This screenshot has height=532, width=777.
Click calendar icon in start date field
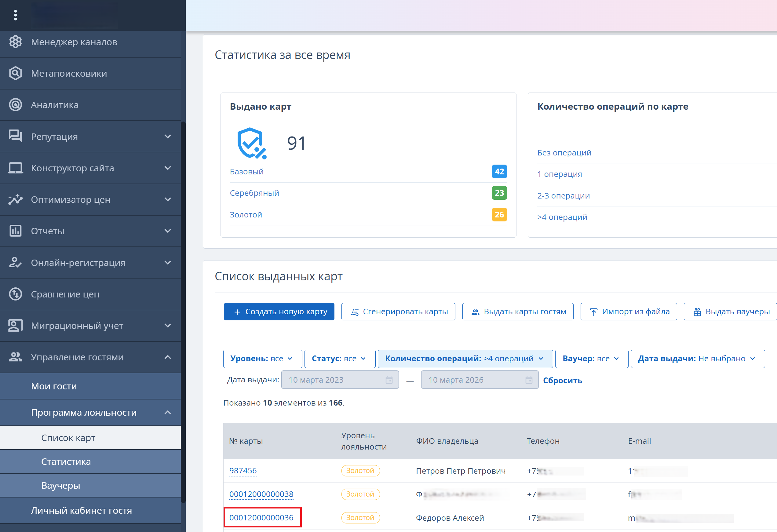pyautogui.click(x=389, y=380)
